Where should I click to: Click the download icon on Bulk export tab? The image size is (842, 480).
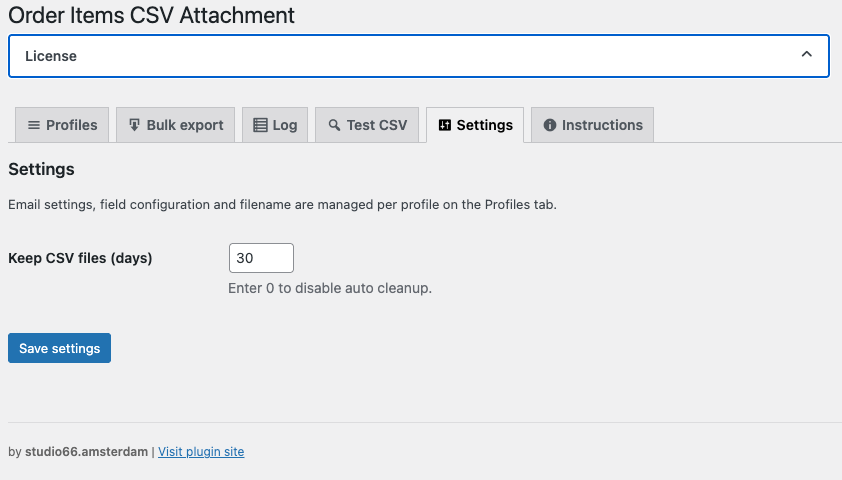click(x=134, y=125)
